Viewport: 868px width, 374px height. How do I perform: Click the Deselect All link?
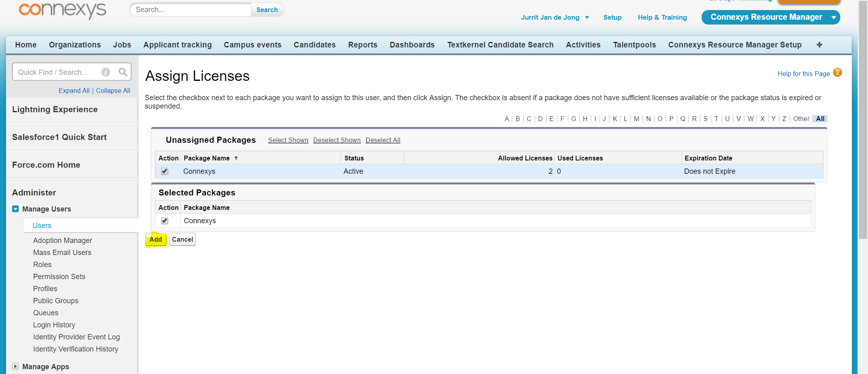coord(383,140)
